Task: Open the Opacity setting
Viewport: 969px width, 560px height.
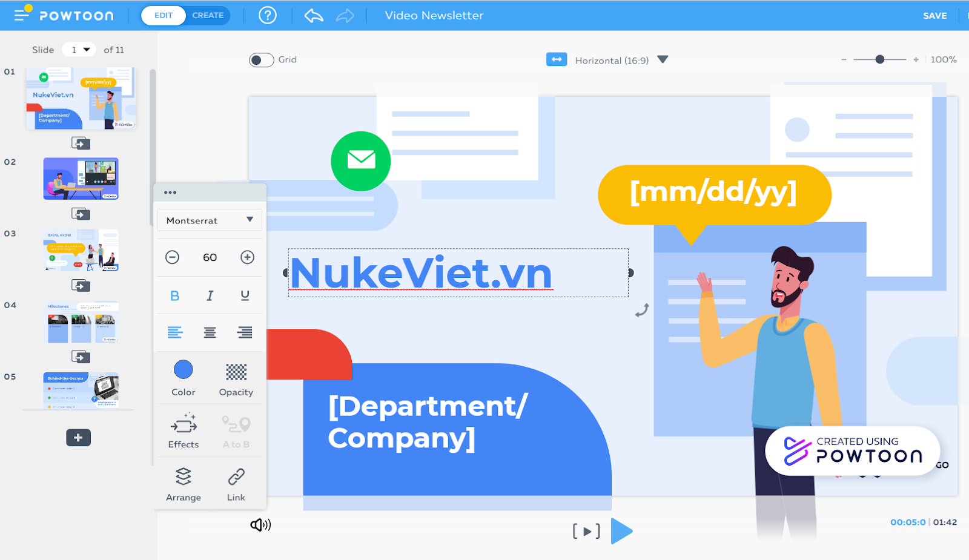Action: point(236,380)
